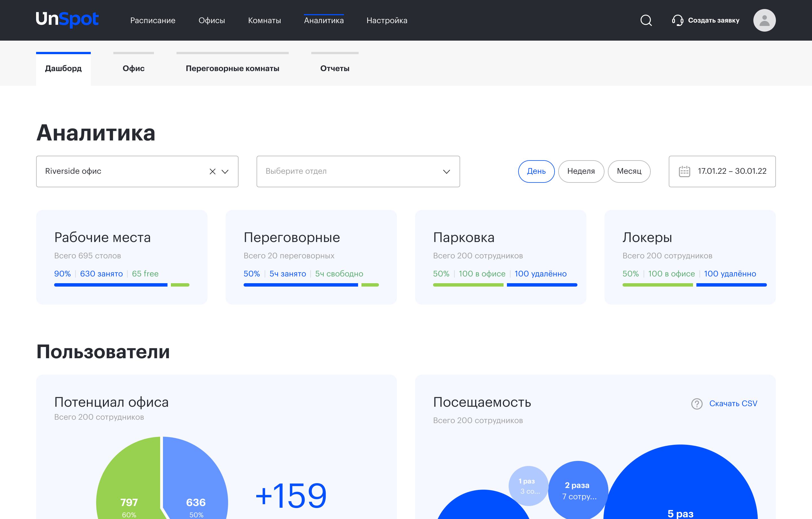
Task: Click the question mark help icon
Action: pyautogui.click(x=697, y=404)
